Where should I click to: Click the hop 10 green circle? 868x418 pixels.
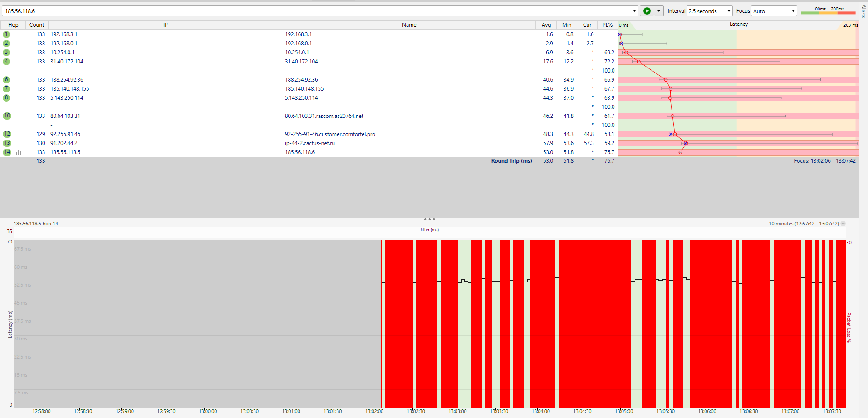tap(7, 116)
